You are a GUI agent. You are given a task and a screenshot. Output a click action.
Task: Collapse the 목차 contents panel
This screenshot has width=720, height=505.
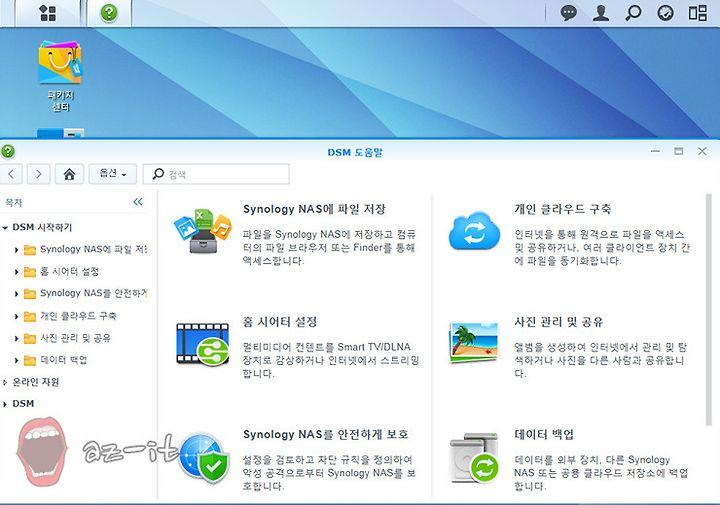tap(138, 202)
